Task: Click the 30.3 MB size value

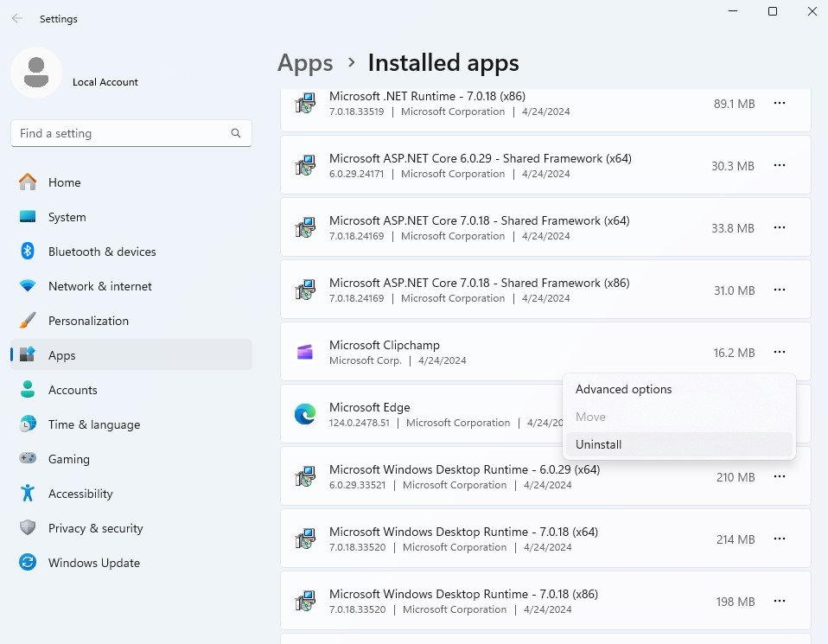Action: click(x=733, y=167)
